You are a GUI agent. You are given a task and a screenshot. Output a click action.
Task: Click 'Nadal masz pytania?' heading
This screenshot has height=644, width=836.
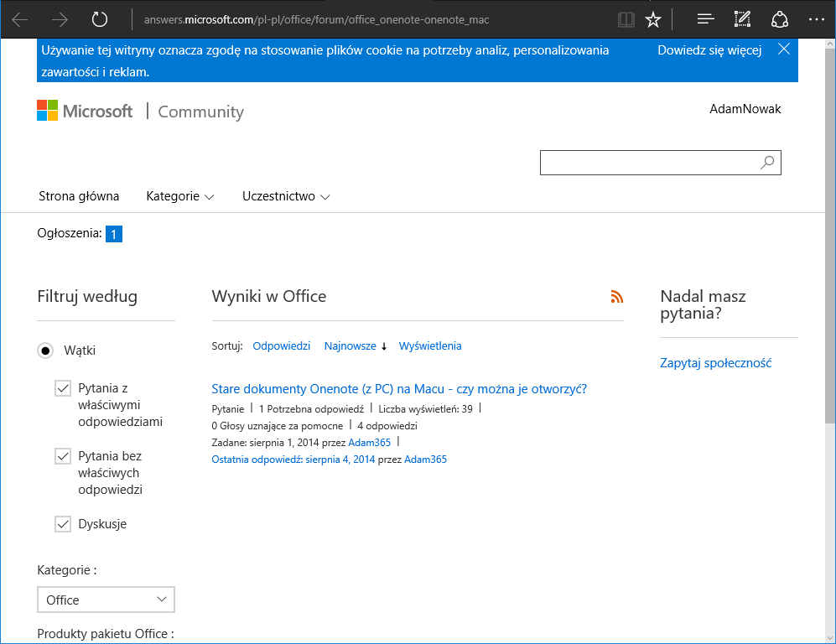(703, 304)
